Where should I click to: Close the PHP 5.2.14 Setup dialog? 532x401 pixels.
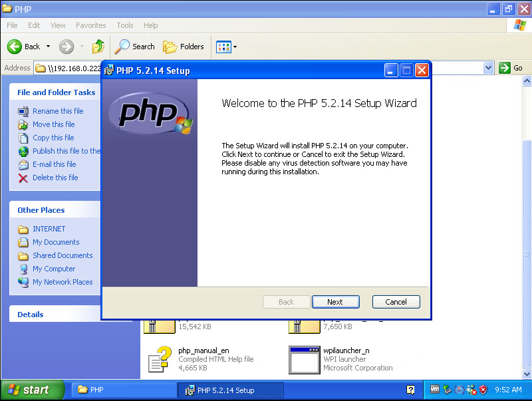click(x=422, y=70)
